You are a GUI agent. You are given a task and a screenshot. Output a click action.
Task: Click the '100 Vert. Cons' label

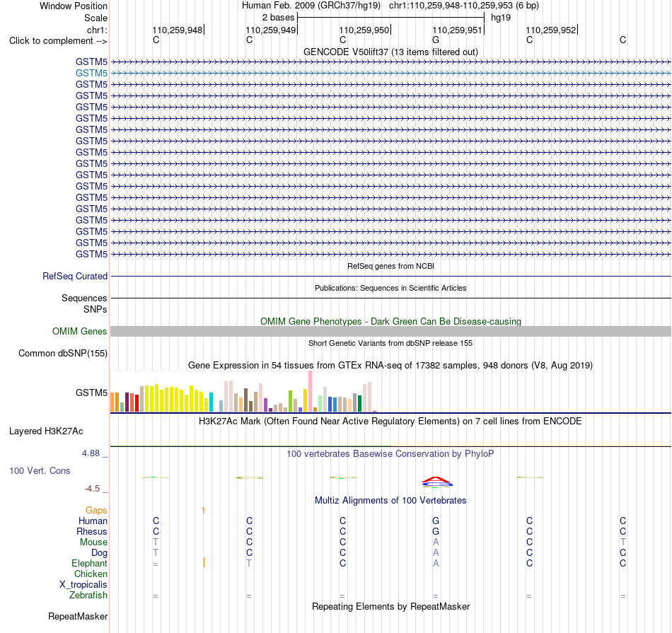tap(40, 470)
